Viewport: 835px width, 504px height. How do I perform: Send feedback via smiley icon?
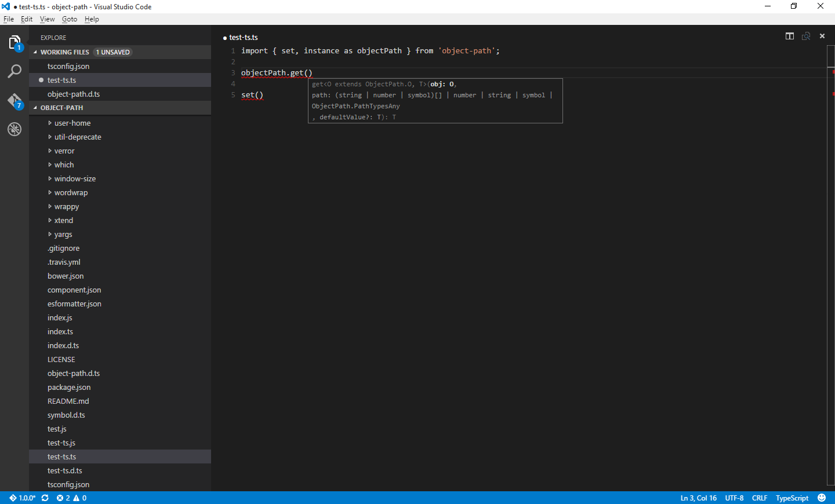pos(822,498)
